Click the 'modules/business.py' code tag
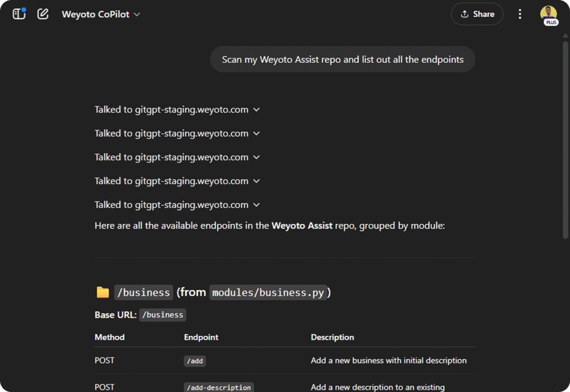 (268, 292)
